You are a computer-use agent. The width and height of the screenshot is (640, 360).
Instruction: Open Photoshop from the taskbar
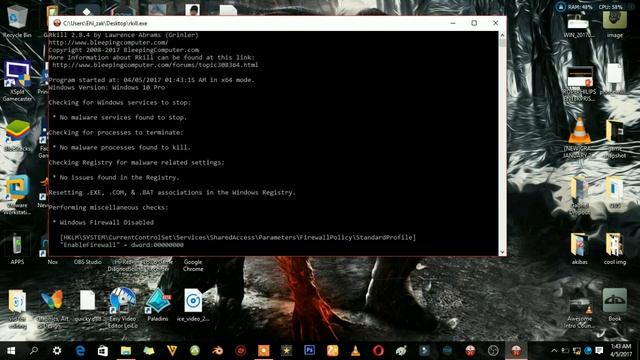309,350
